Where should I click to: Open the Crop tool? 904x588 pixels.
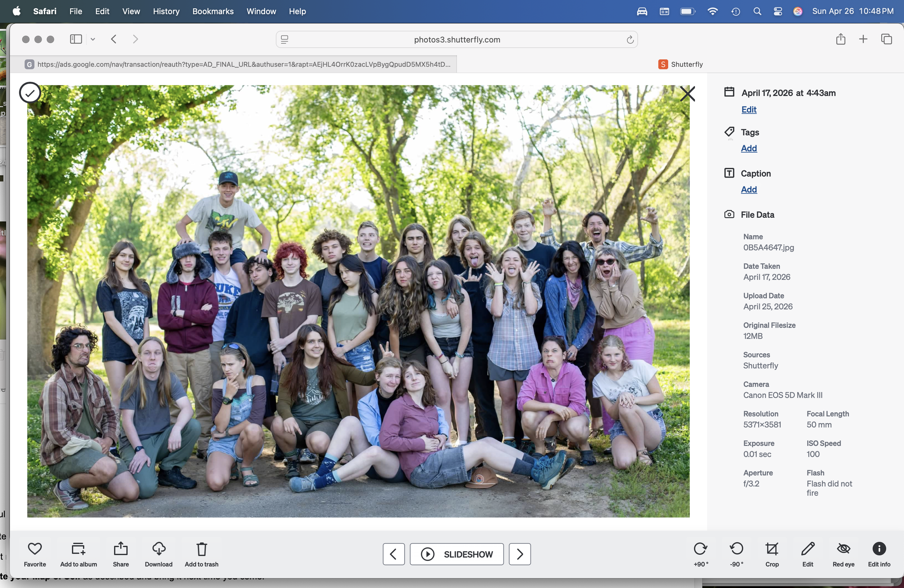click(771, 549)
